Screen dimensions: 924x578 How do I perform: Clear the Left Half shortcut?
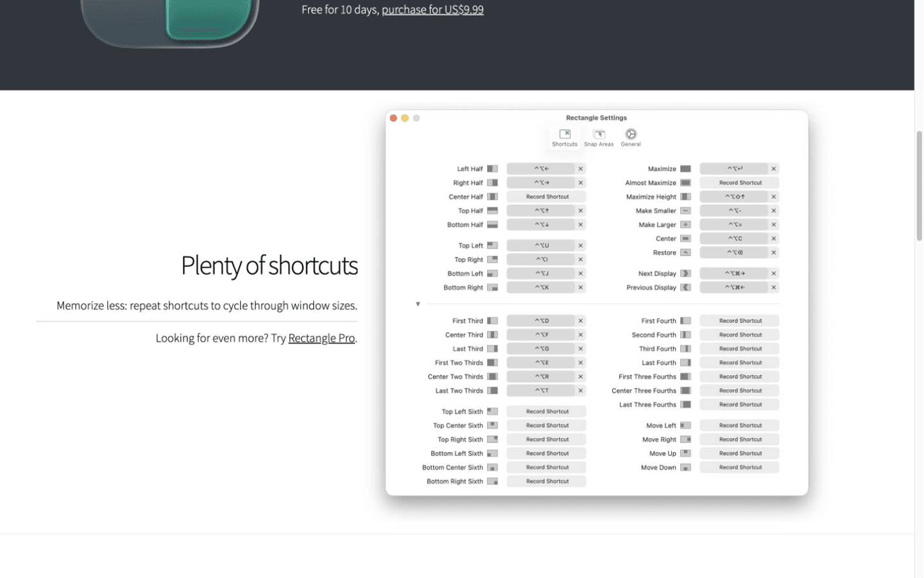[581, 169]
